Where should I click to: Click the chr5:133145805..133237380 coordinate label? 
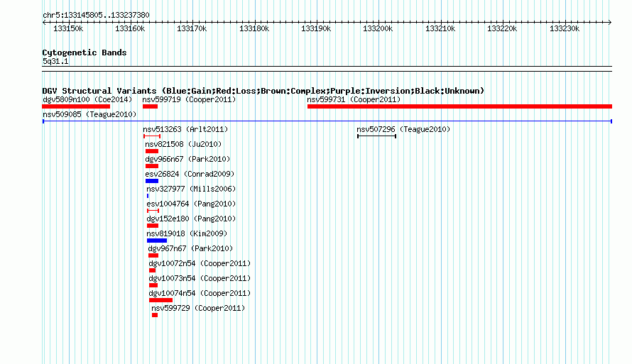pos(96,15)
